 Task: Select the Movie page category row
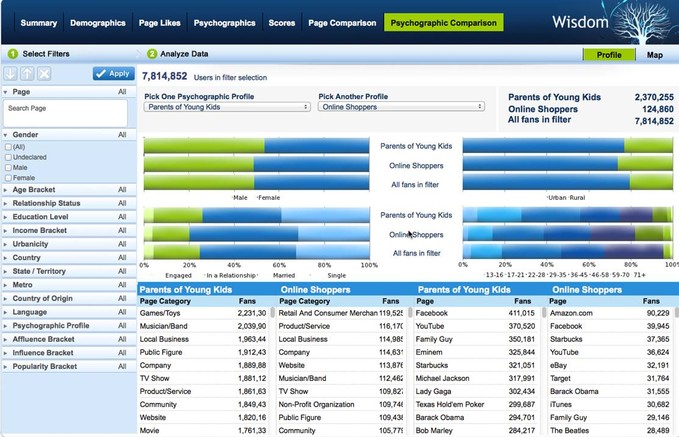[x=203, y=431]
